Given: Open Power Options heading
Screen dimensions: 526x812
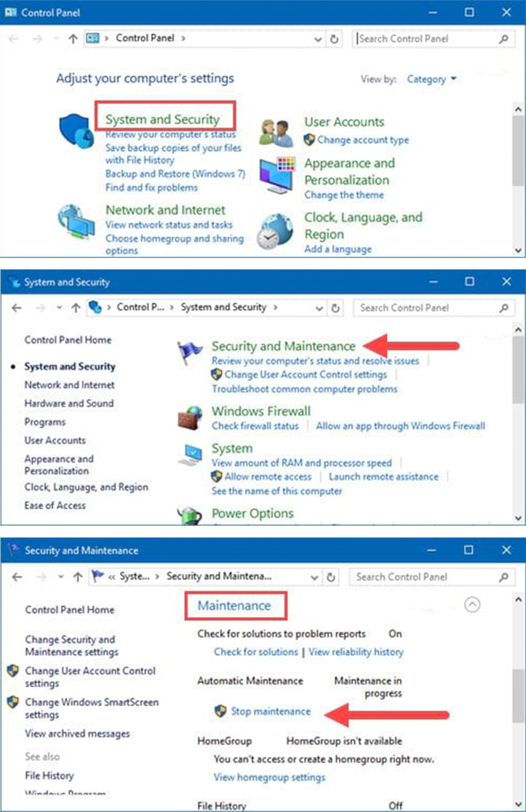Looking at the screenshot, I should 253,514.
